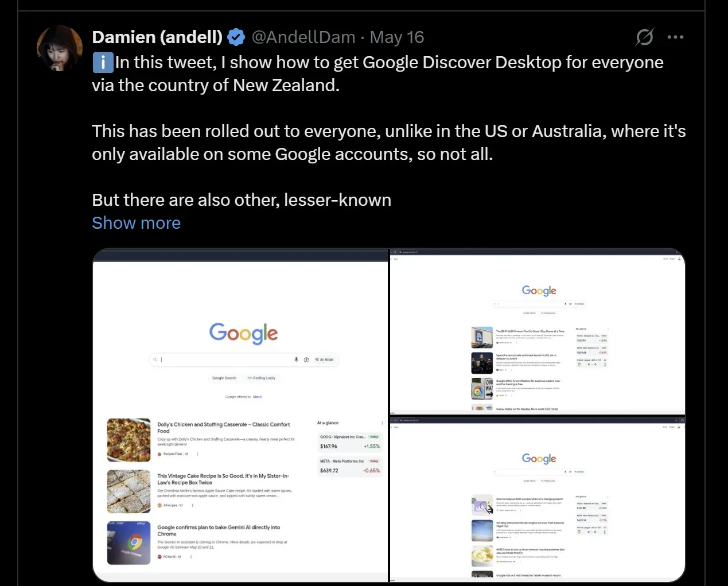Image resolution: width=728 pixels, height=586 pixels.
Task: Open the top-right screenshot image
Action: [538, 331]
